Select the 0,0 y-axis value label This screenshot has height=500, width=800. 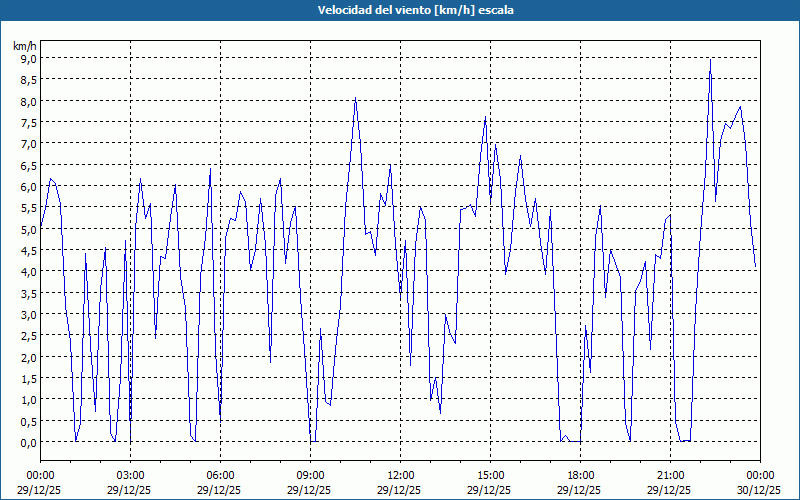[x=28, y=442]
